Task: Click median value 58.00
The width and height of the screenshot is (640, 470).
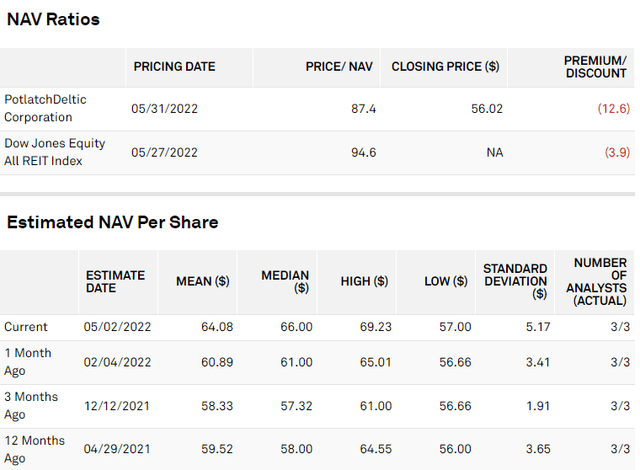Action: tap(296, 449)
